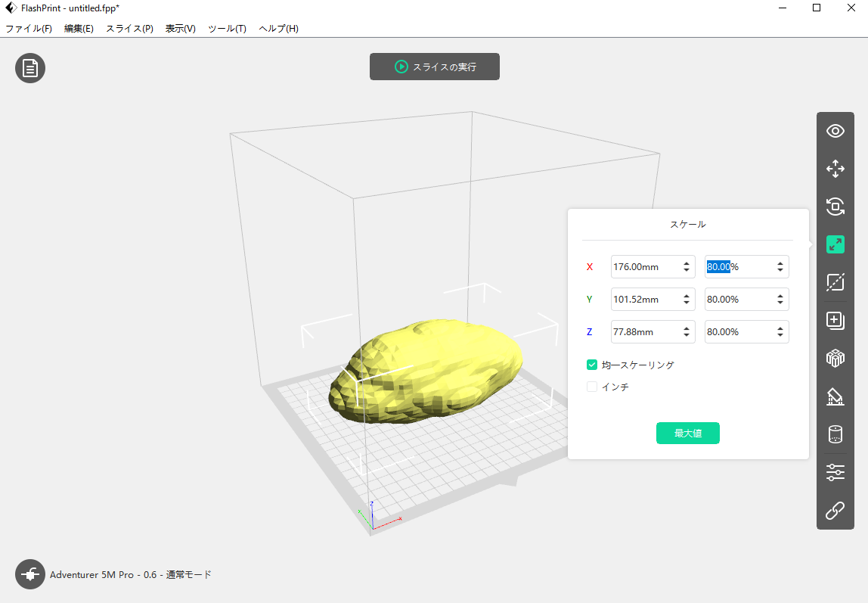
Task: Enable the インチ checkbox
Action: coord(592,387)
